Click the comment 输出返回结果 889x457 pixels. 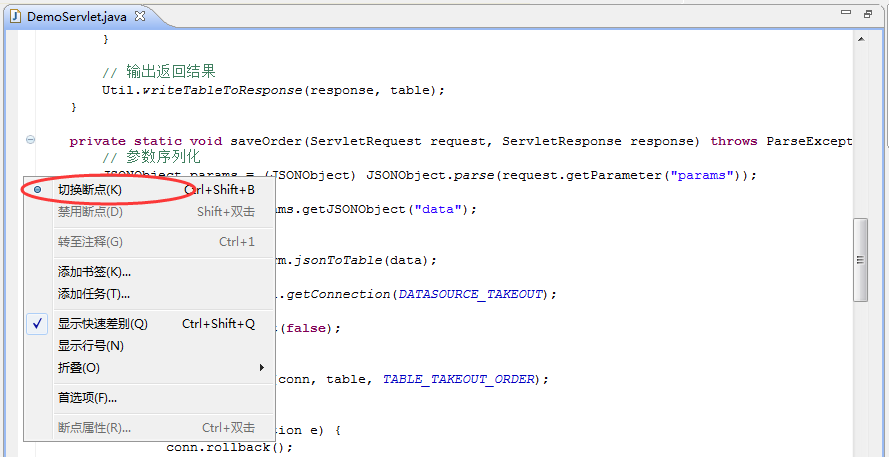[x=171, y=71]
